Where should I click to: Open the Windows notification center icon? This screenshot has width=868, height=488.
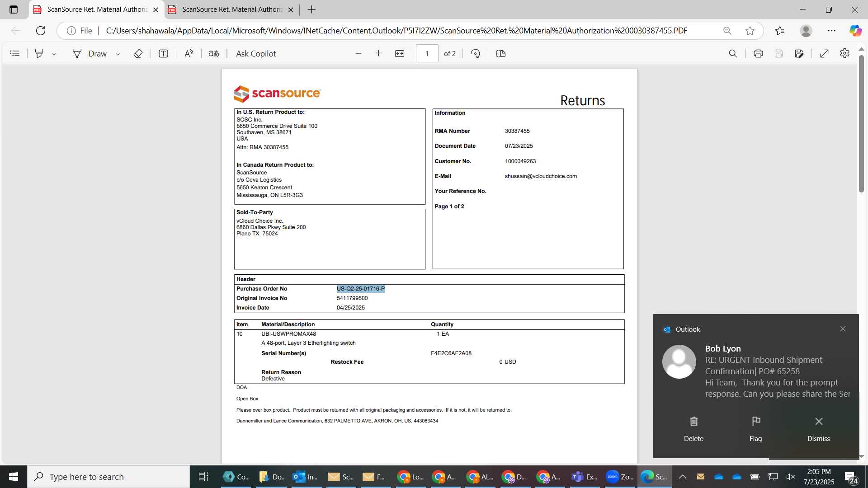(851, 477)
